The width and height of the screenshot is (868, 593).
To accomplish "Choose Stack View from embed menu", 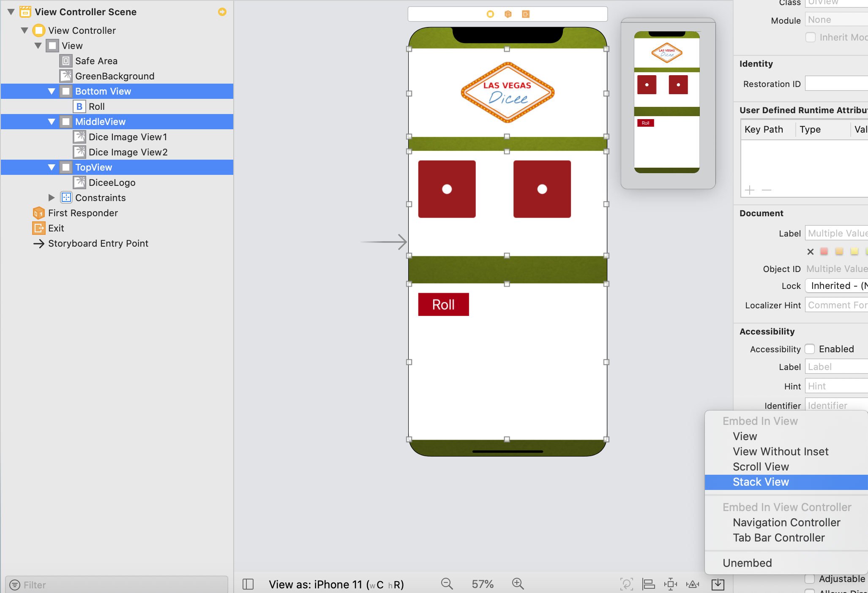I will 761,482.
